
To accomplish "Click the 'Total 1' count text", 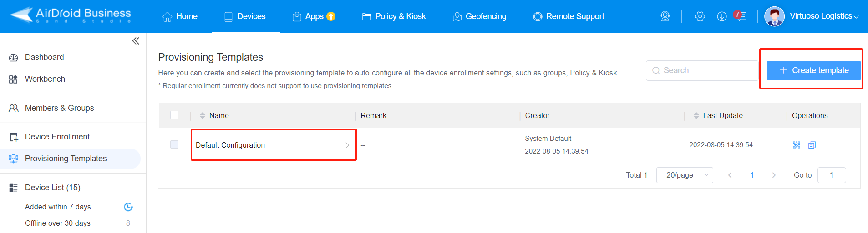I will pyautogui.click(x=636, y=175).
